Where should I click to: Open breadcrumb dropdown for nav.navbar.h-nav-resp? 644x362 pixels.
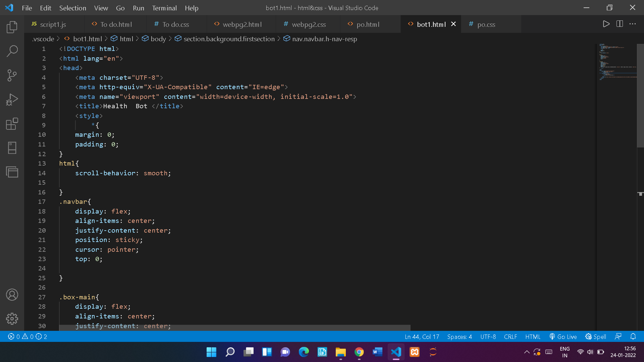[x=324, y=39]
